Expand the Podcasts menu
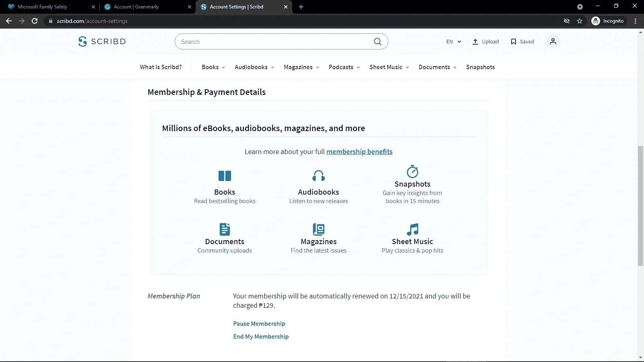Viewport: 644px width, 362px height. (344, 67)
